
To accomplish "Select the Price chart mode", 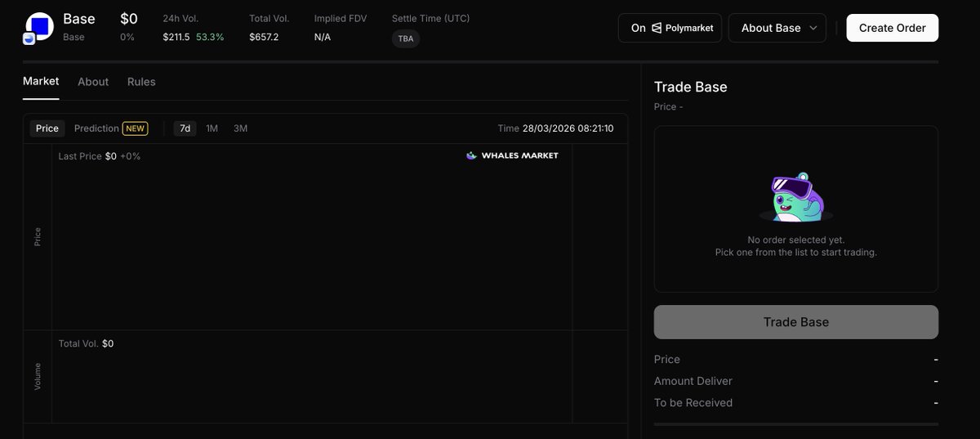I will 47,128.
